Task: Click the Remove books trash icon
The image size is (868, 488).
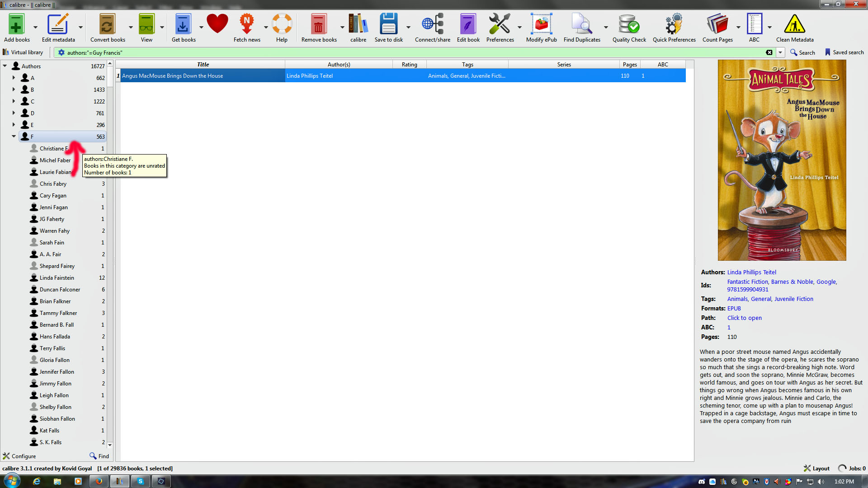Action: point(318,25)
